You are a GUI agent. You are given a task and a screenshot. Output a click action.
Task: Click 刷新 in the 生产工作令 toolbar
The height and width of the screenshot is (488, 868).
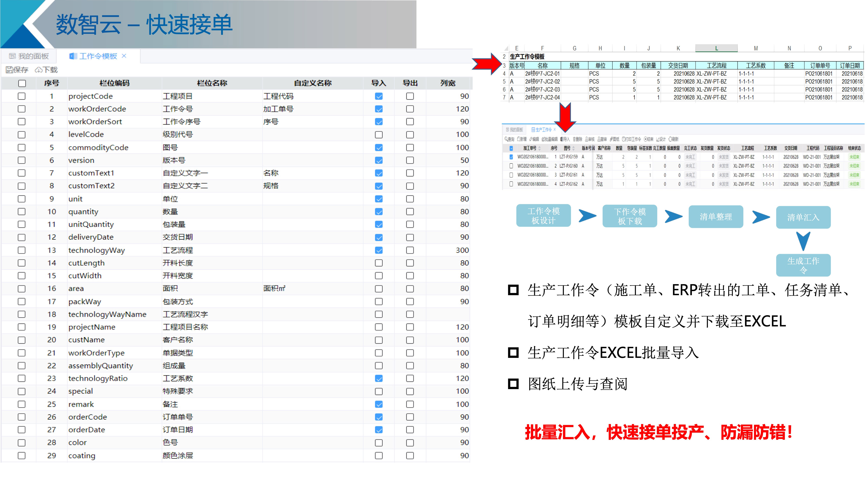pos(674,139)
